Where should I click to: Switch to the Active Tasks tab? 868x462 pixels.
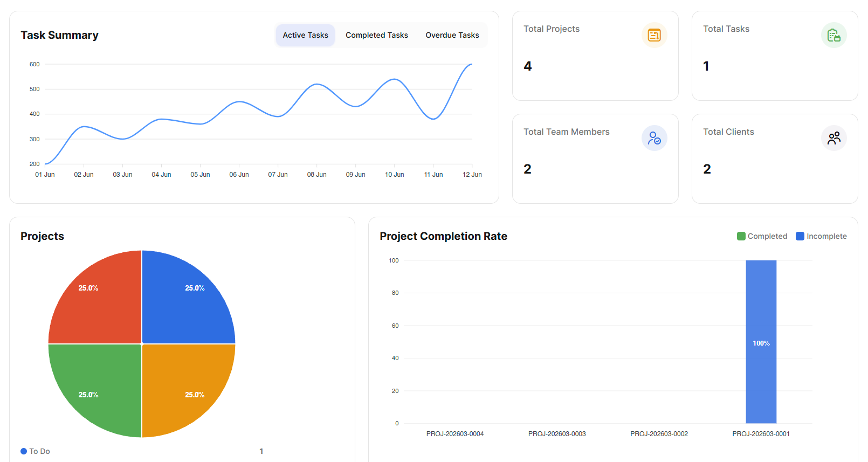point(305,35)
